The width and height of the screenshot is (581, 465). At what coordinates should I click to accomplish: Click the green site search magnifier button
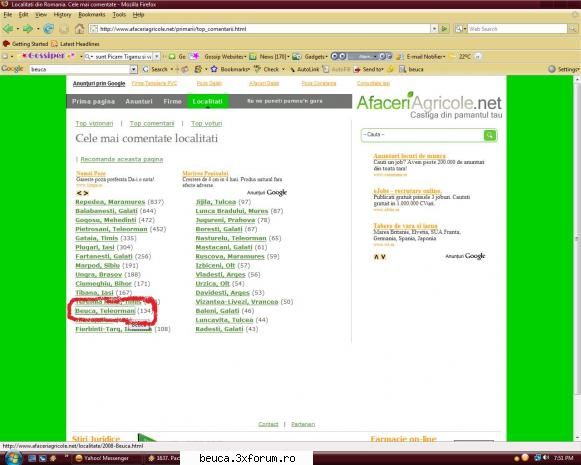(490, 135)
